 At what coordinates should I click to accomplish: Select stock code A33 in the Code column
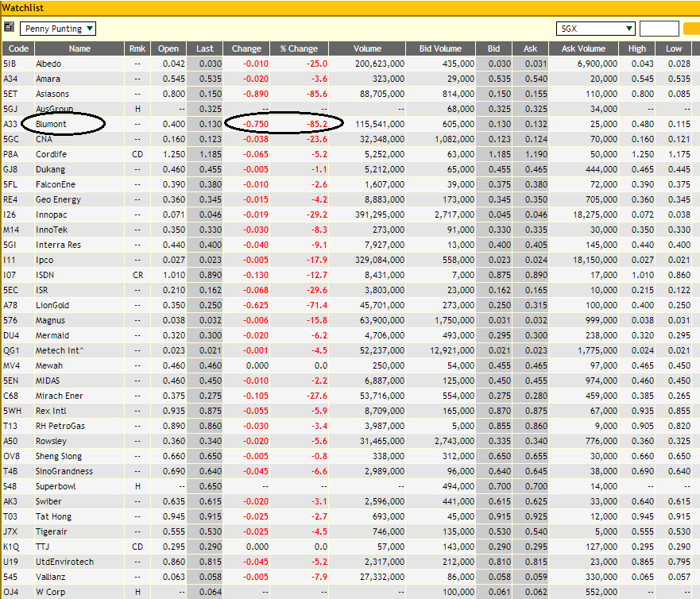pyautogui.click(x=10, y=124)
